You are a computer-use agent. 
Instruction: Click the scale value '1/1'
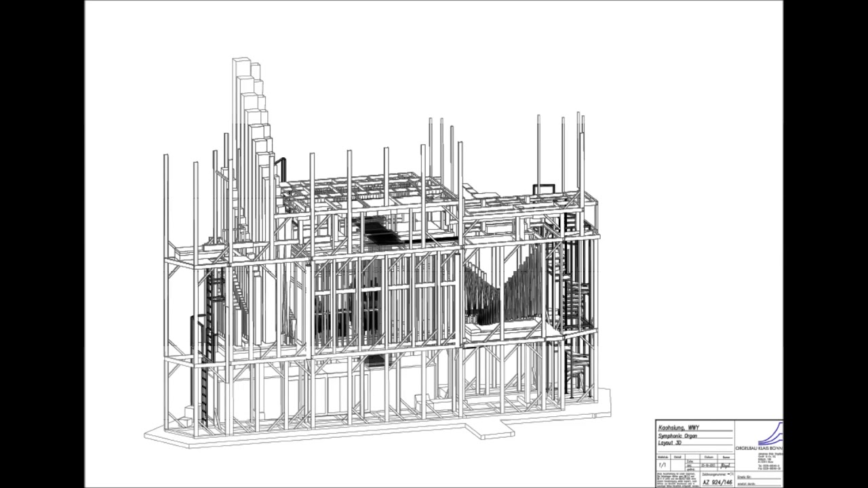(x=663, y=465)
